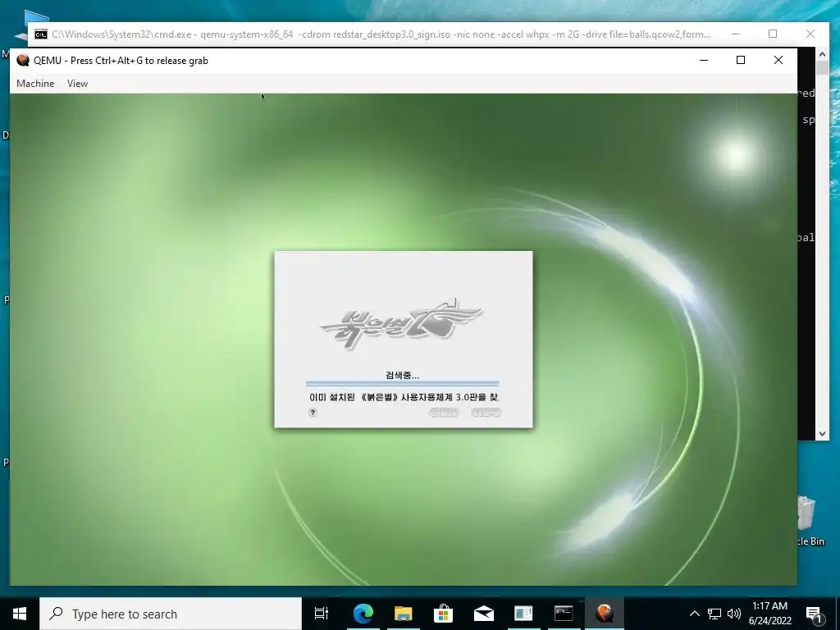Open the Windows Start menu

[20, 614]
